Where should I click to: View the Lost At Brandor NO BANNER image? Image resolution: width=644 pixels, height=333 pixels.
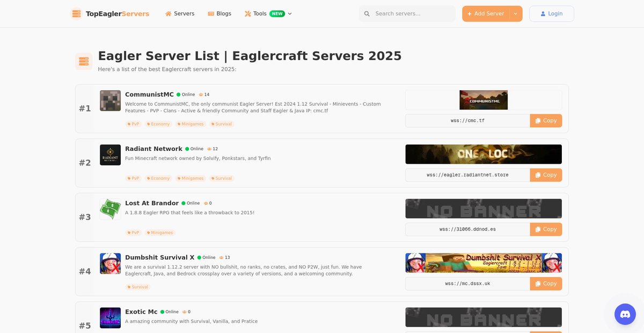point(484,208)
